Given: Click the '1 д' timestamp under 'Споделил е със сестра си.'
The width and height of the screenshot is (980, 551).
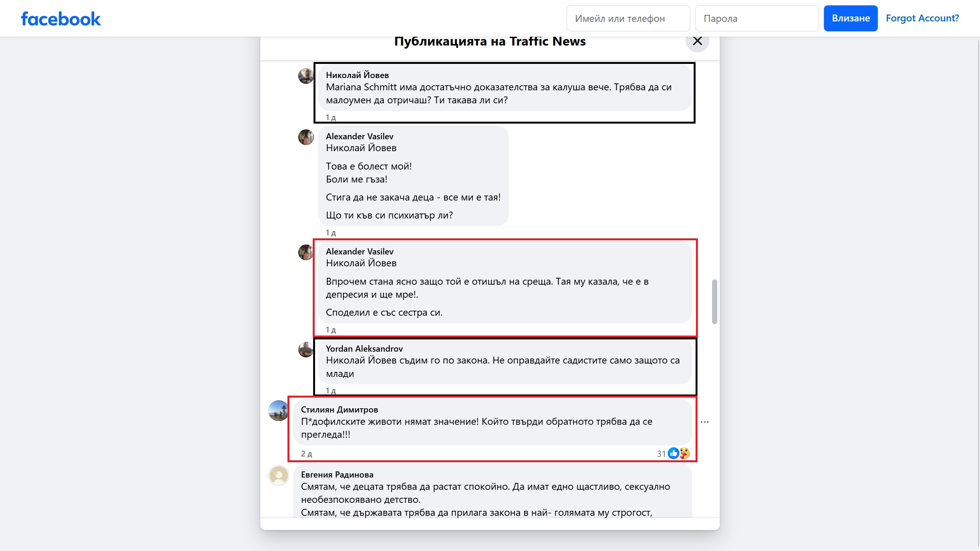Looking at the screenshot, I should click(331, 330).
